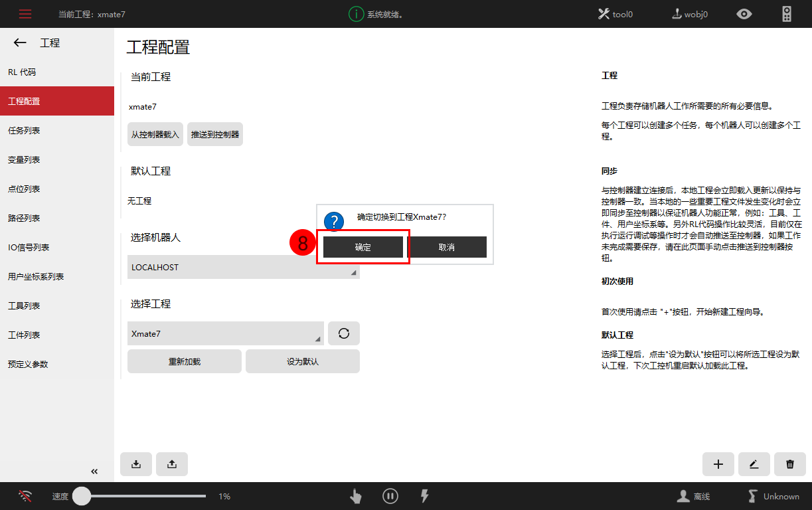The image size is (812, 510).
Task: Open the Xmate7 project selection dropdown
Action: tap(226, 333)
